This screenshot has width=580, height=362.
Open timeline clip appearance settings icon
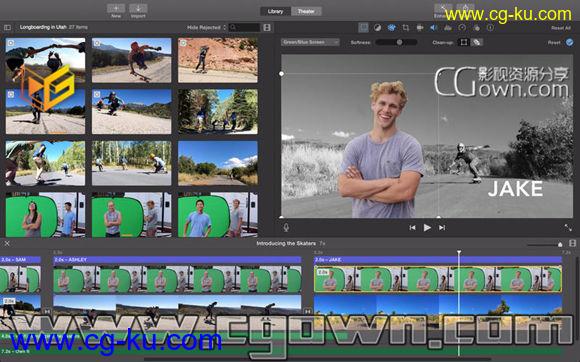(573, 243)
